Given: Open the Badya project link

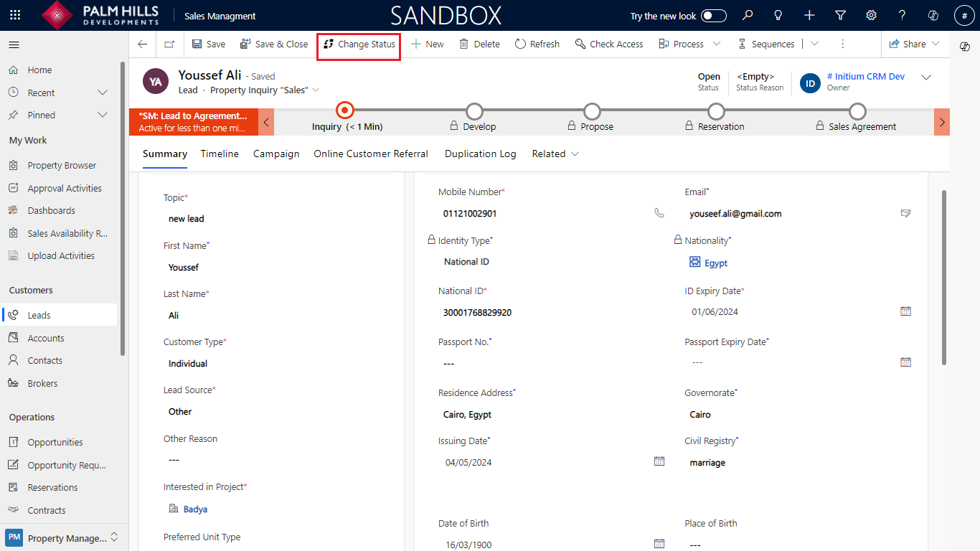Looking at the screenshot, I should pyautogui.click(x=195, y=509).
